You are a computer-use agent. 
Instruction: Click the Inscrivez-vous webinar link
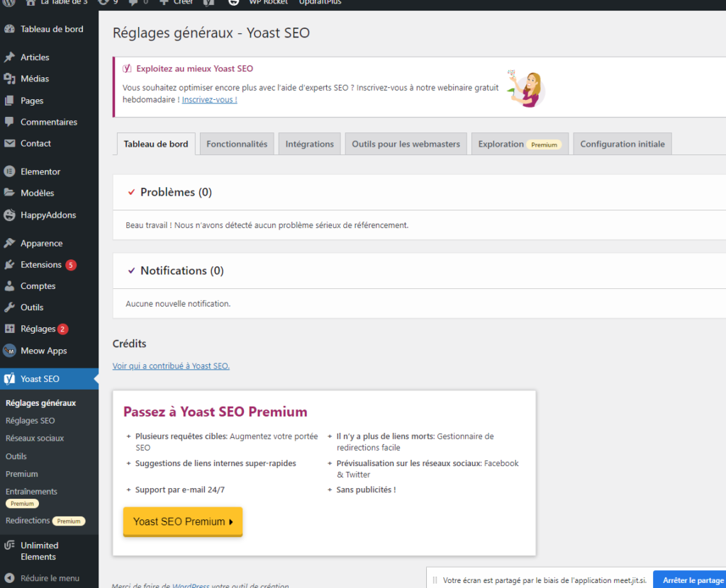209,100
